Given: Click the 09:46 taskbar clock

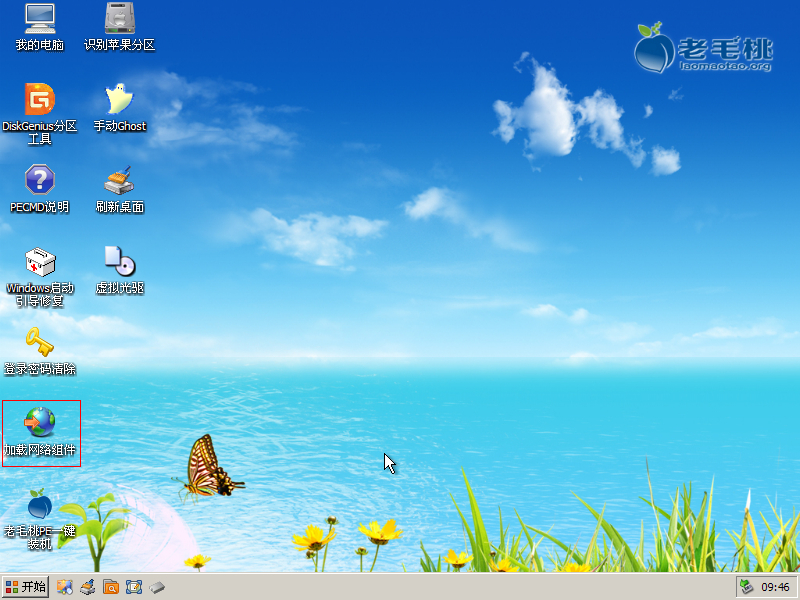Looking at the screenshot, I should coord(776,587).
